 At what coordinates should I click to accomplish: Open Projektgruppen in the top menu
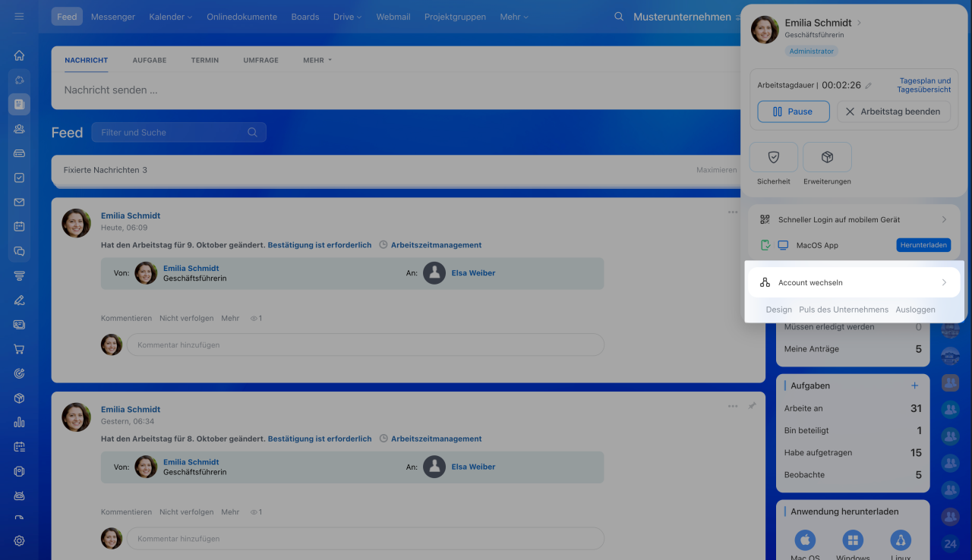click(455, 17)
